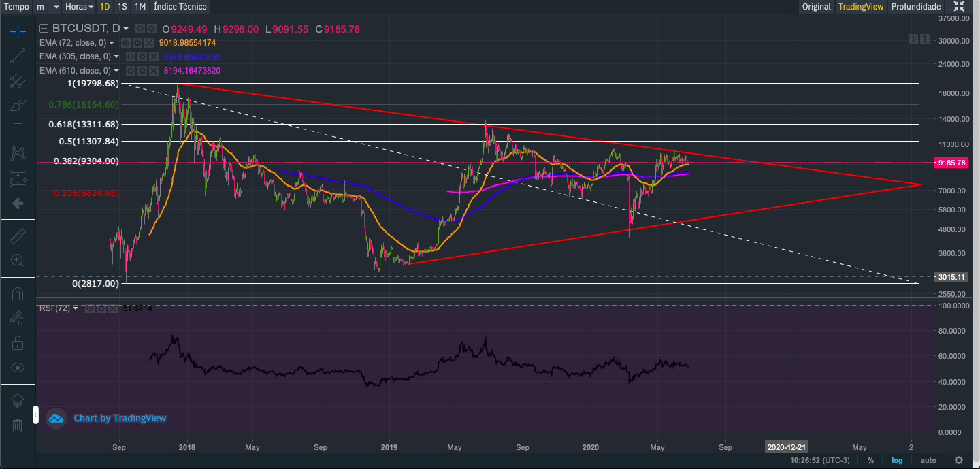The width and height of the screenshot is (980, 469).
Task: Open the Índice Técnico indicators menu
Action: 179,7
